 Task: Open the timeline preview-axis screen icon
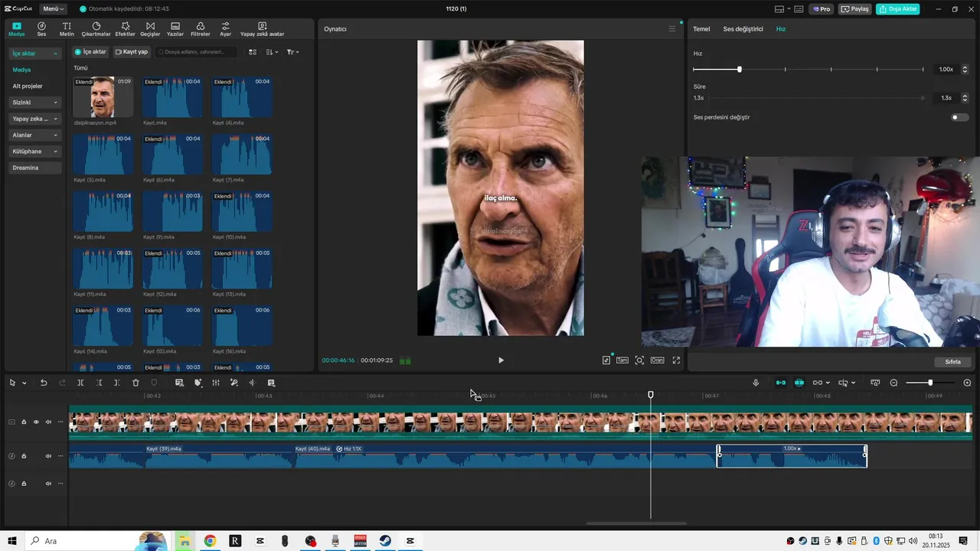pos(875,383)
